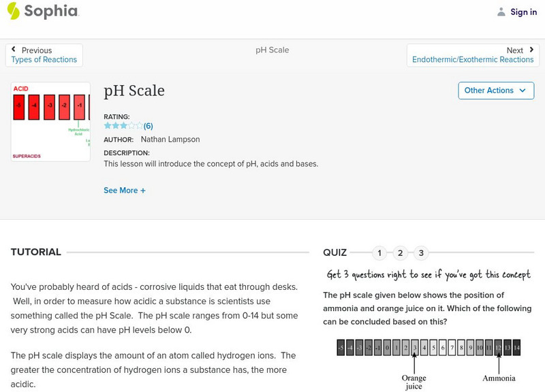Select quiz step 2 circle
The height and width of the screenshot is (392, 545).
click(x=401, y=252)
